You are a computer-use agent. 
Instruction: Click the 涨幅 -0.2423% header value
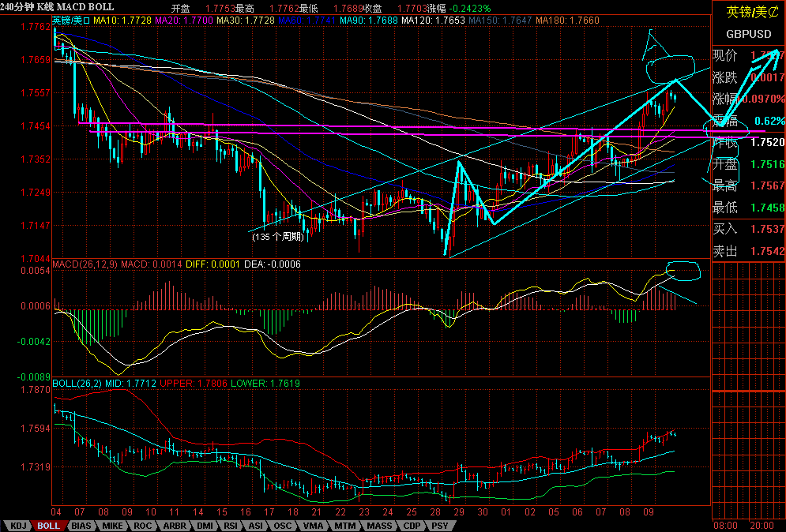point(459,9)
